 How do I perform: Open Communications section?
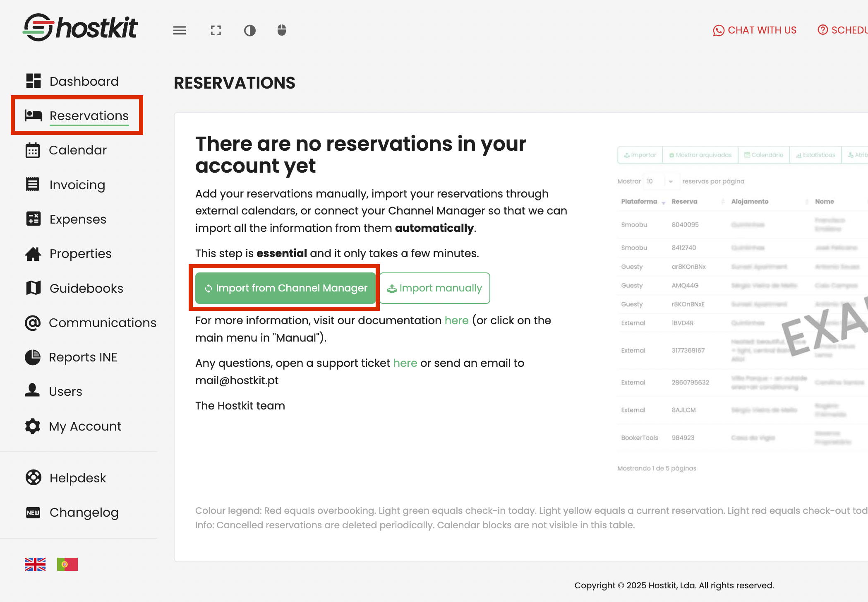tap(102, 323)
